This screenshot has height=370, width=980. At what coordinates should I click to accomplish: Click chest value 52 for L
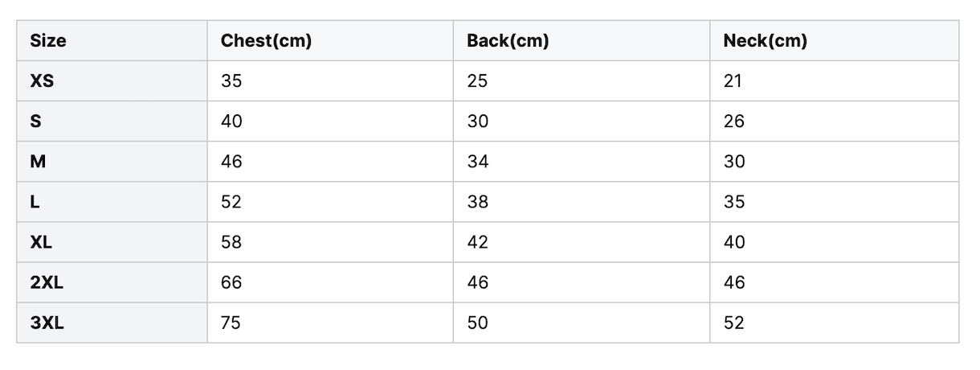(x=231, y=202)
